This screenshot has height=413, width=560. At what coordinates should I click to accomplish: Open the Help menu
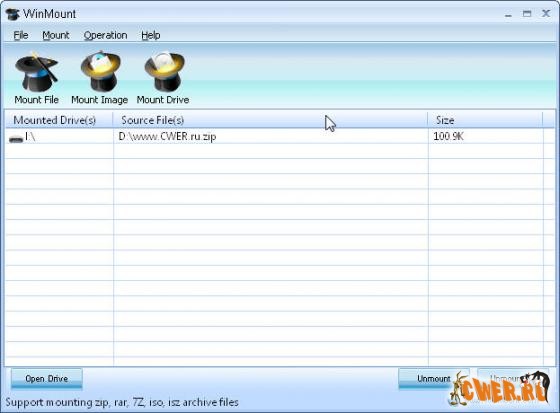point(150,35)
